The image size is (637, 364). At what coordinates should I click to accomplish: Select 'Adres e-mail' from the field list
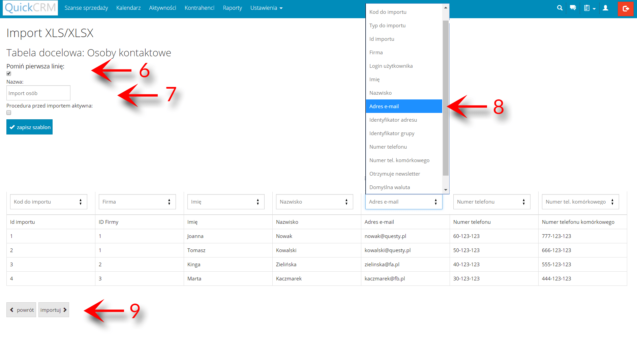[x=404, y=106]
